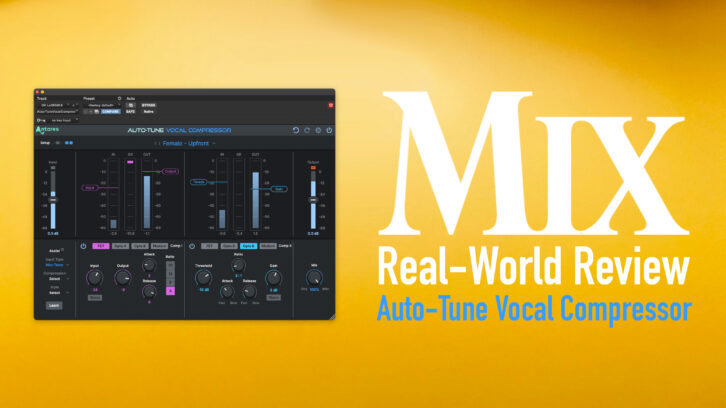Click the button below Comp 2 Gain knob
This screenshot has height=408, width=726.
273,298
